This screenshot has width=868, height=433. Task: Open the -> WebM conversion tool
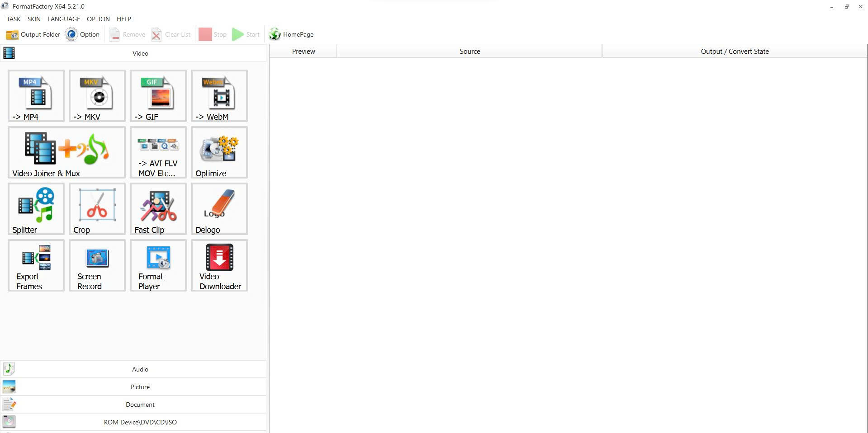[219, 96]
